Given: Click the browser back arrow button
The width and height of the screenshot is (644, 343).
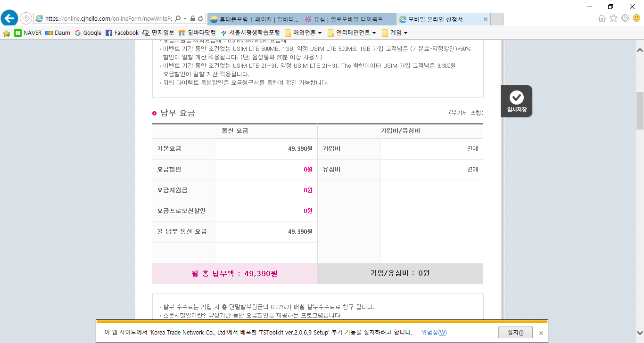Looking at the screenshot, I should 9,18.
